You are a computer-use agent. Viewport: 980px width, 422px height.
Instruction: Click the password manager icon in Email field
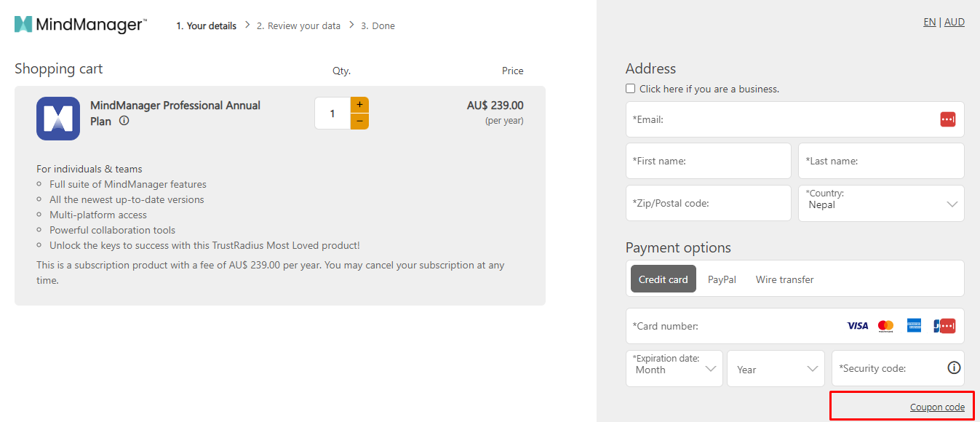(947, 119)
